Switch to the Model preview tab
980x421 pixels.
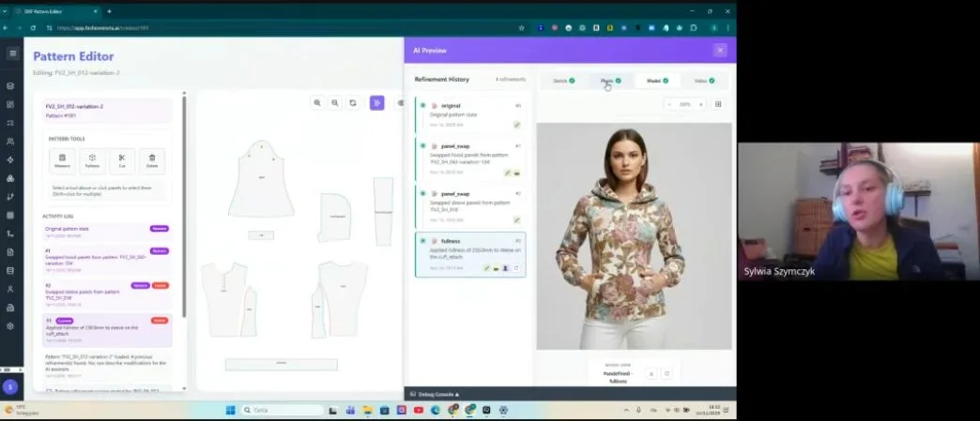coord(657,81)
